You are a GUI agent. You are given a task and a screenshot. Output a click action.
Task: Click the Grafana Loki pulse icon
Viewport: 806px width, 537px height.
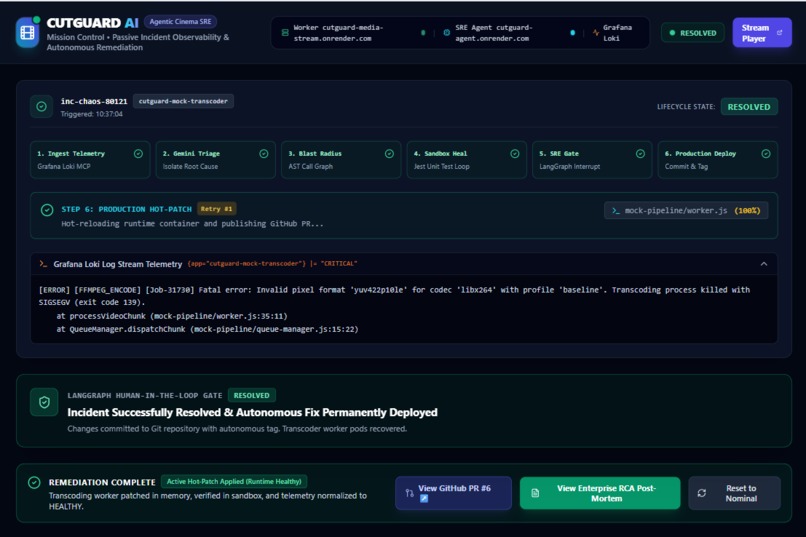pyautogui.click(x=596, y=33)
